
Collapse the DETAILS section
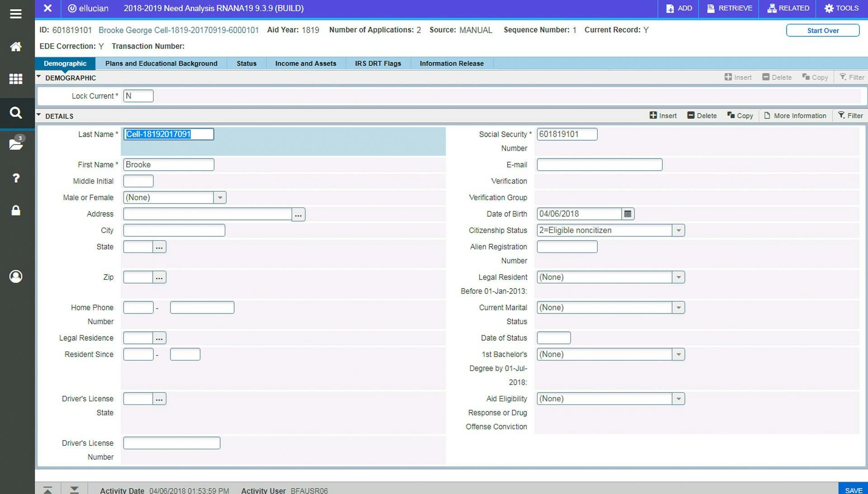(39, 115)
